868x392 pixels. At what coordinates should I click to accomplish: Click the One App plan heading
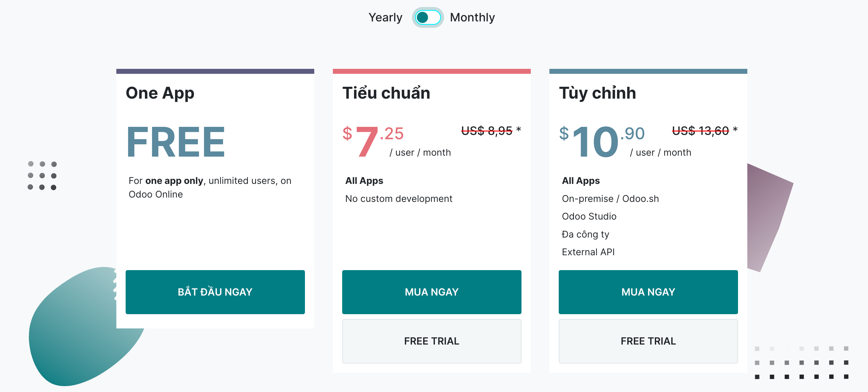tap(160, 93)
